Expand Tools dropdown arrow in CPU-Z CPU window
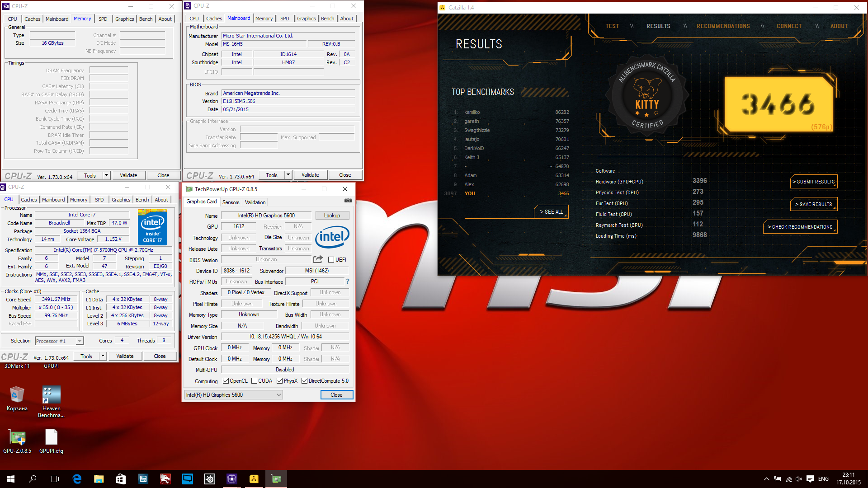The height and width of the screenshot is (488, 868). (x=103, y=356)
